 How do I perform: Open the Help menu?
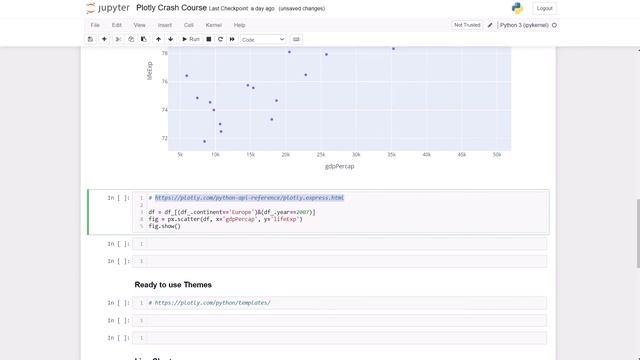pyautogui.click(x=240, y=25)
